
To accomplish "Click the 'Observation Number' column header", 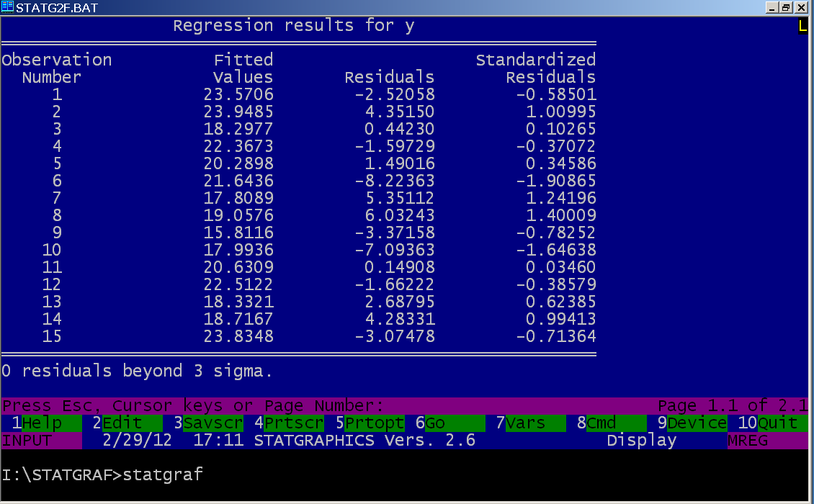I will click(x=57, y=68).
